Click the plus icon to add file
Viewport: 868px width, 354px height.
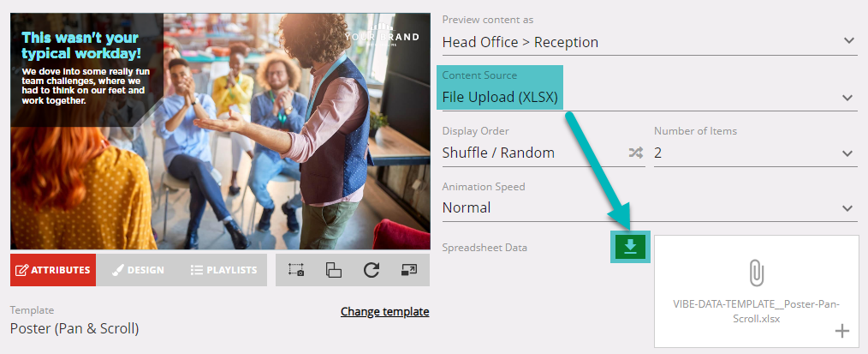(x=842, y=332)
